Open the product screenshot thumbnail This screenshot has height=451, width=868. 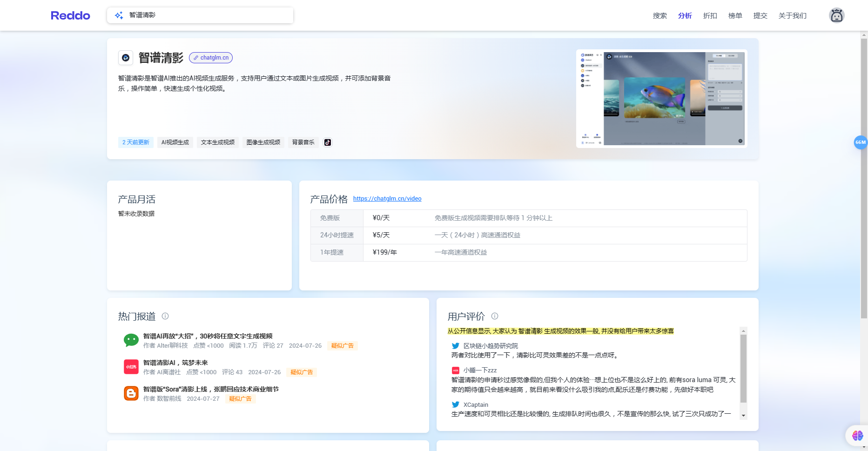[661, 99]
